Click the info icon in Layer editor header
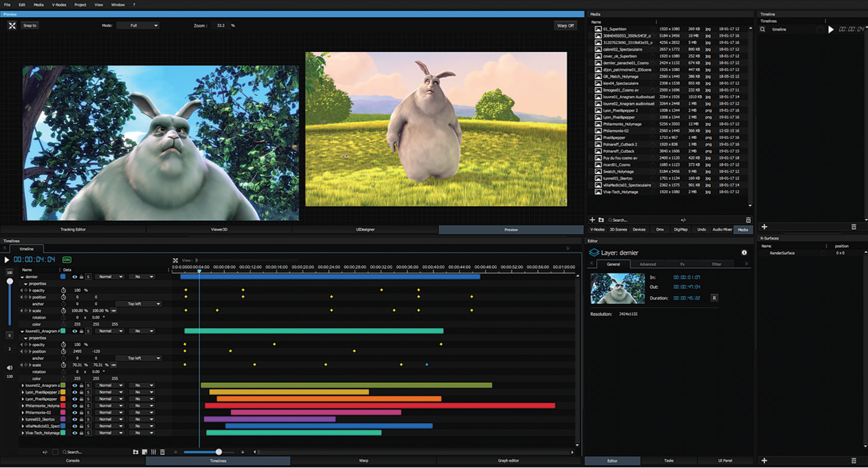This screenshot has height=468, width=868. (x=744, y=253)
